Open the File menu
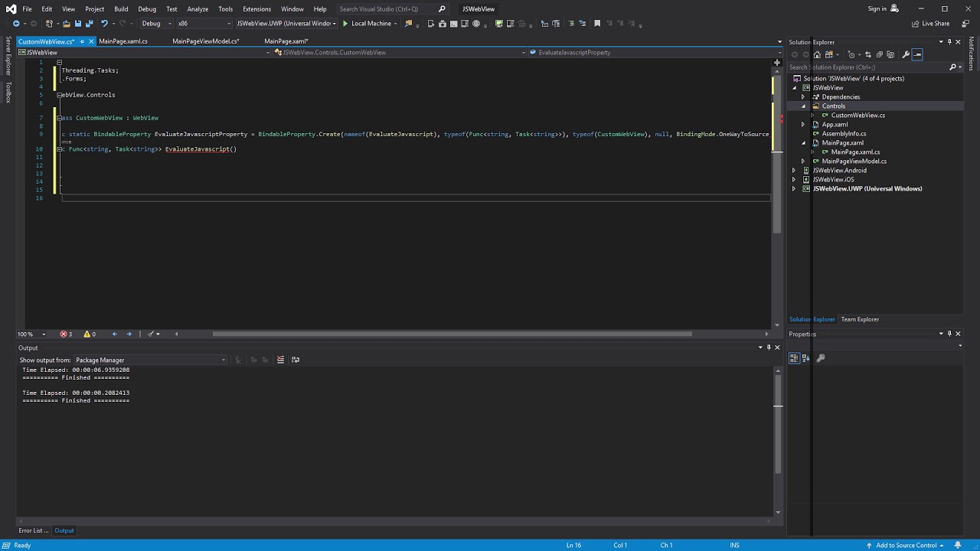The width and height of the screenshot is (980, 551). coord(27,9)
